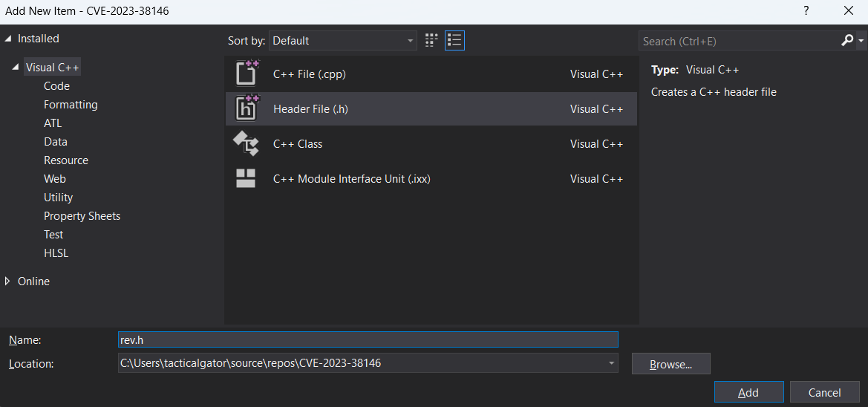Select the Test category
This screenshot has height=407, width=868.
click(x=53, y=234)
